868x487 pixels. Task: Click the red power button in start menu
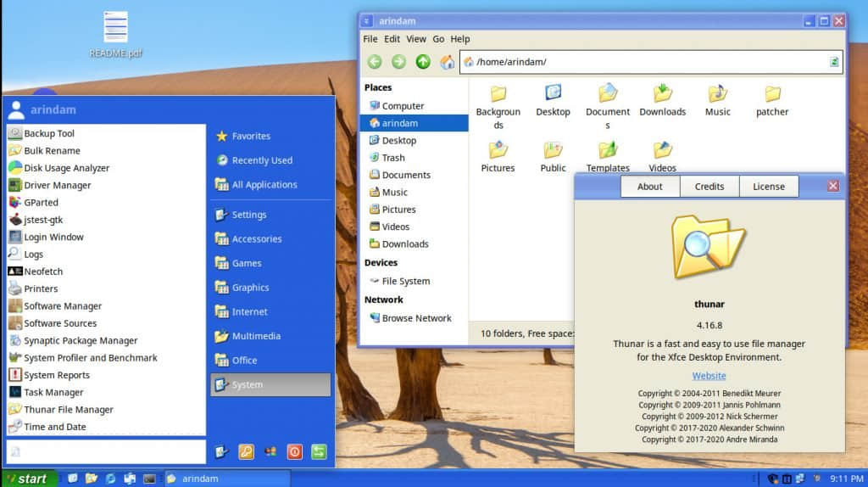(294, 451)
